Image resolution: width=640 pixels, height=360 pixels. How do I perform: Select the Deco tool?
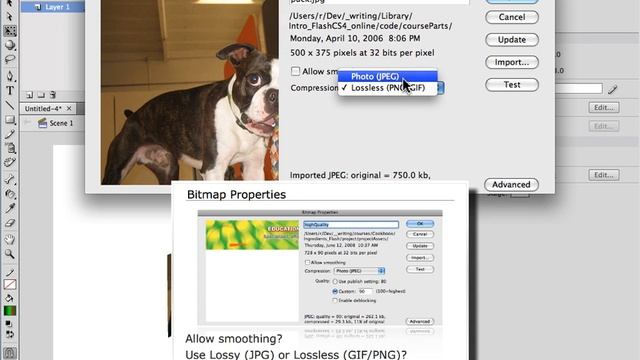click(x=10, y=162)
